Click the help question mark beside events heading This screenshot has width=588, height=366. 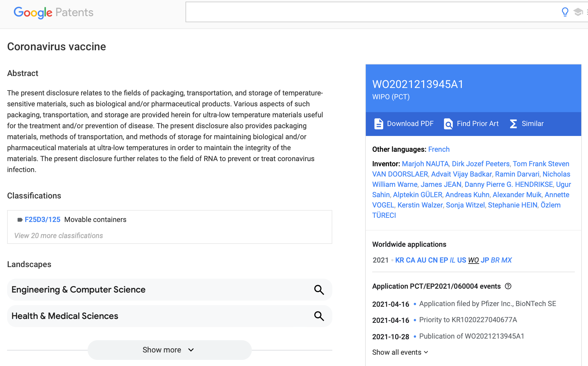pos(508,286)
